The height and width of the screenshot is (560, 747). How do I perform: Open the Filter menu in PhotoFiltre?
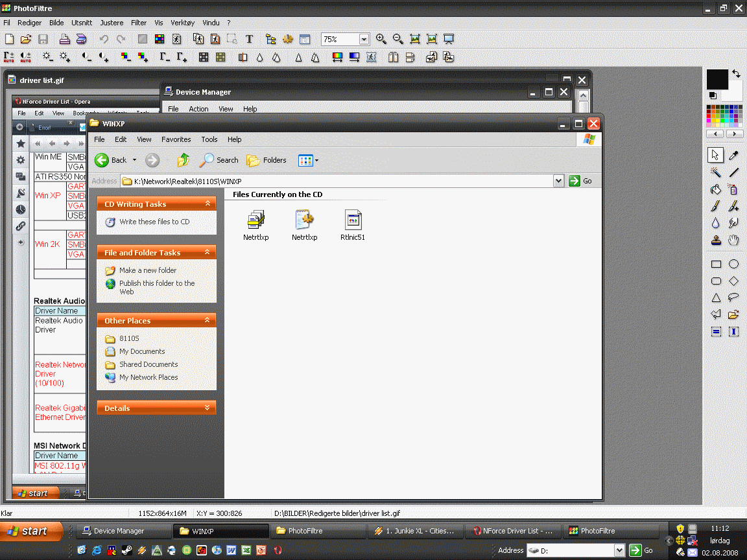click(139, 23)
